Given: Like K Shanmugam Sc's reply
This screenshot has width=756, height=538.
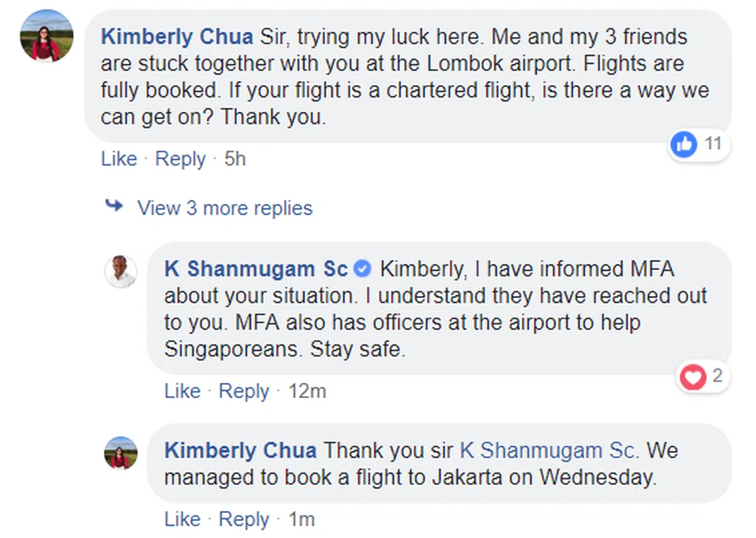Looking at the screenshot, I should pyautogui.click(x=182, y=391).
